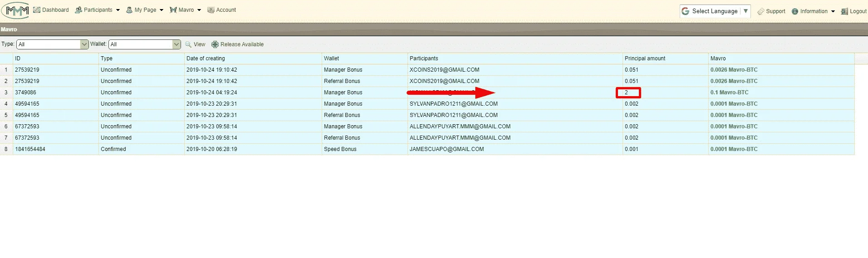This screenshot has height=258, width=868.
Task: Click date 2019-10-23 20:29:31 in row 4
Action: (211, 104)
